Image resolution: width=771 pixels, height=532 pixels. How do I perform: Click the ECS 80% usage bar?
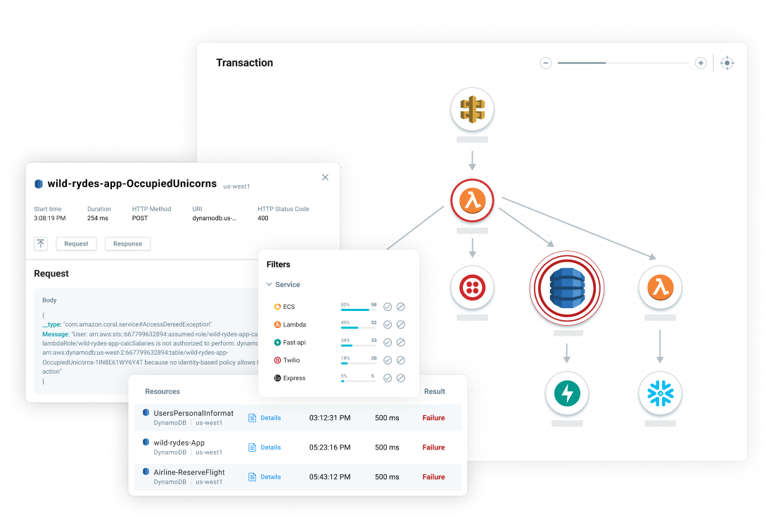tap(359, 310)
